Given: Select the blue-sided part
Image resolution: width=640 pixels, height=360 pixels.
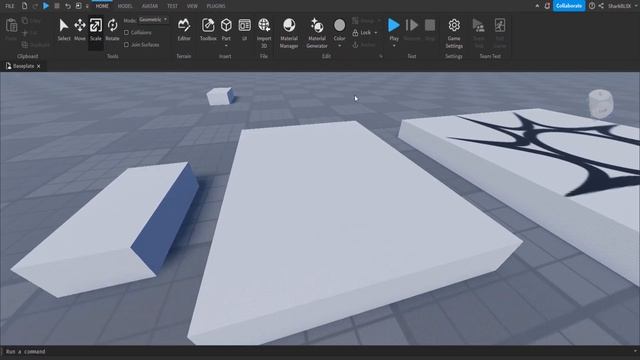Looking at the screenshot, I should coord(106,229).
